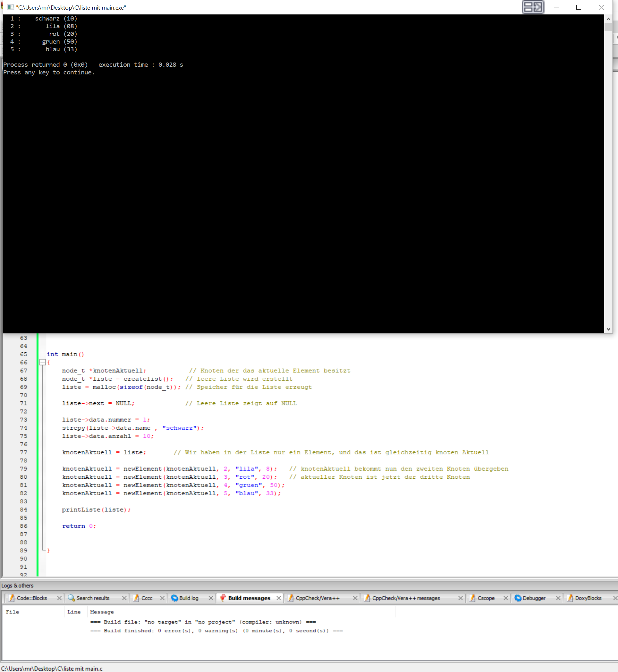The image size is (618, 672).
Task: Switch to the Build log tab
Action: (189, 598)
